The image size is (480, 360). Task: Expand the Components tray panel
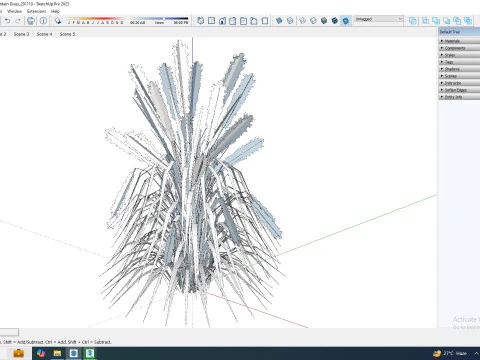459,48
